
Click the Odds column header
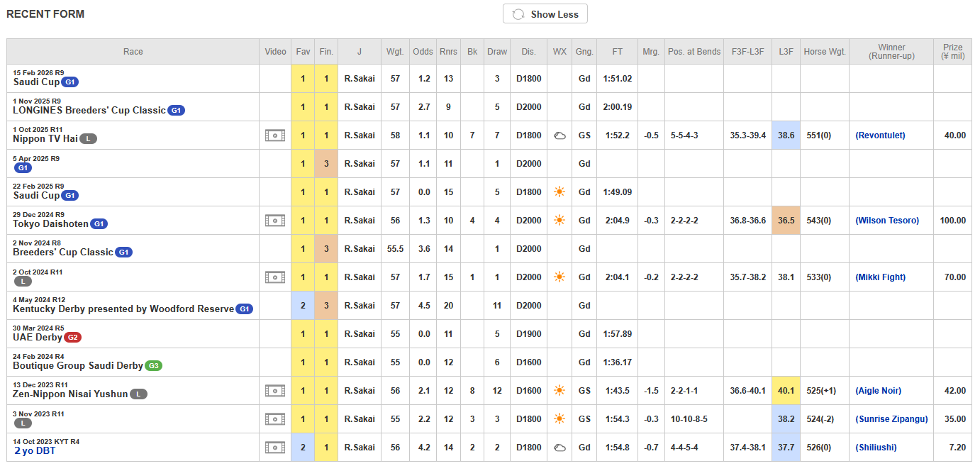(x=423, y=52)
